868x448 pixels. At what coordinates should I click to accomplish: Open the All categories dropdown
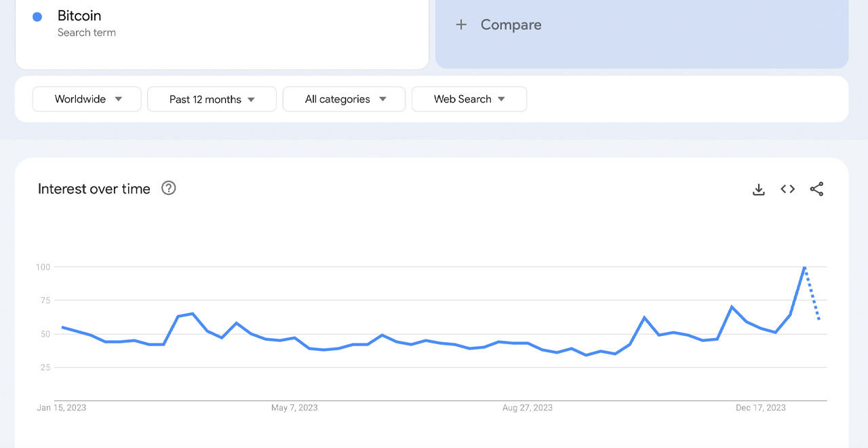tap(343, 98)
